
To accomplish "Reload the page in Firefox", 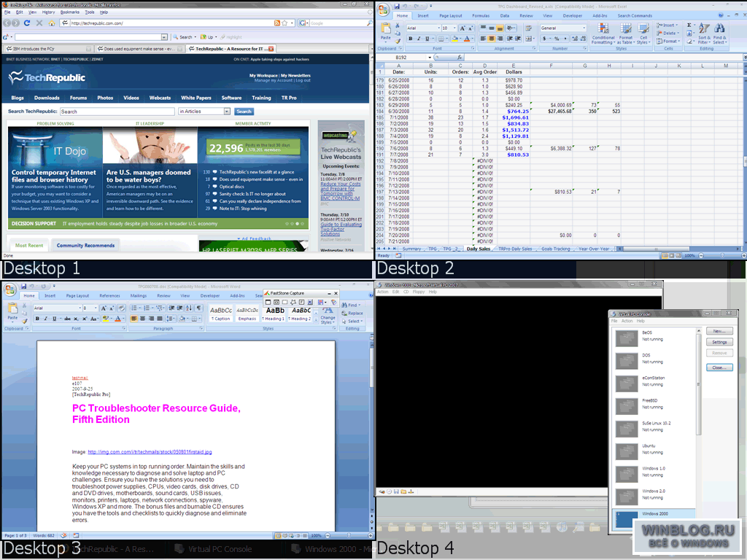I will coord(27,23).
